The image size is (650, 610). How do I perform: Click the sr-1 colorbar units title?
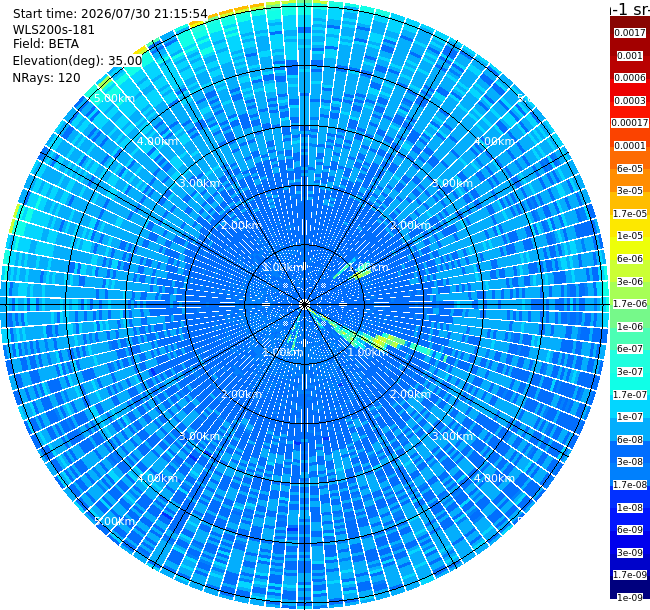pyautogui.click(x=630, y=9)
